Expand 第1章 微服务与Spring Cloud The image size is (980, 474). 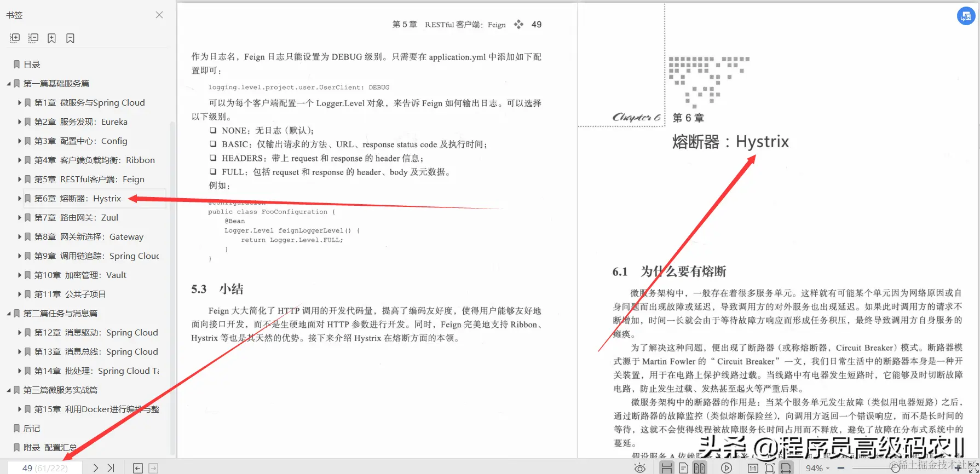19,103
